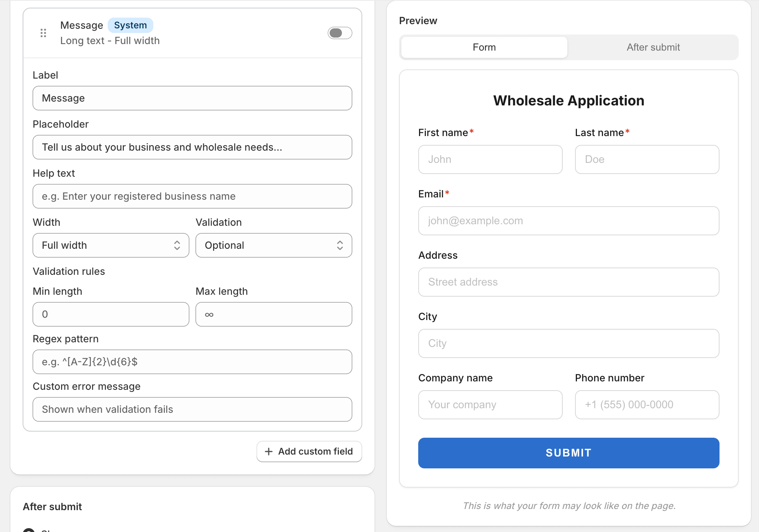Switch preview to the After submit tab
Image resolution: width=759 pixels, height=532 pixels.
click(653, 47)
